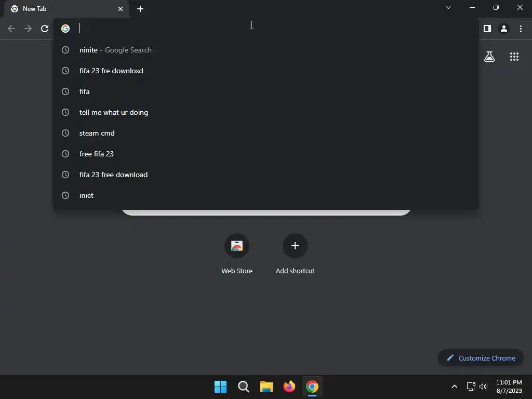
Task: Open the tab search chevron
Action: point(448,7)
